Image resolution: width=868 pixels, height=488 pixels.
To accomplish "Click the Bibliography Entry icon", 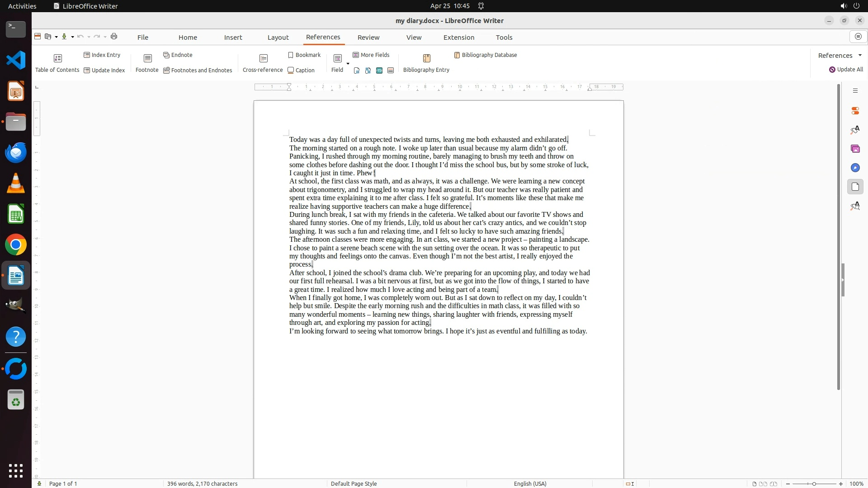I will pyautogui.click(x=426, y=63).
